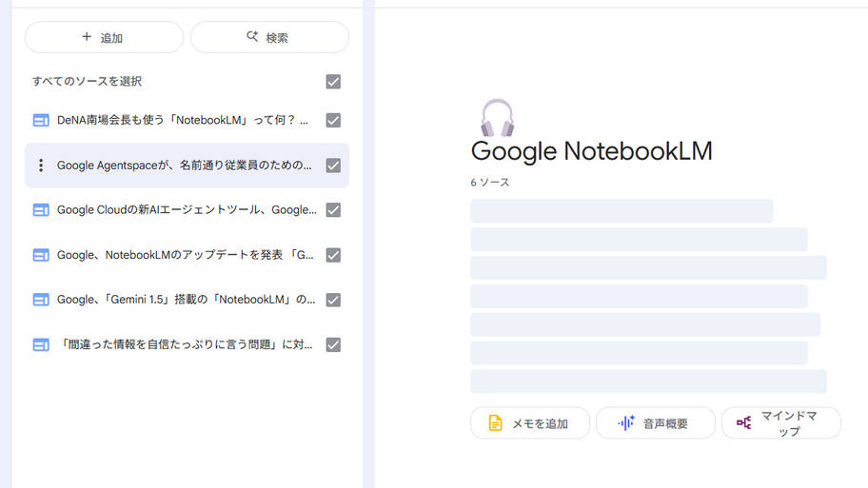Click document icon of Gemini 1.5搭載 source

pos(40,300)
